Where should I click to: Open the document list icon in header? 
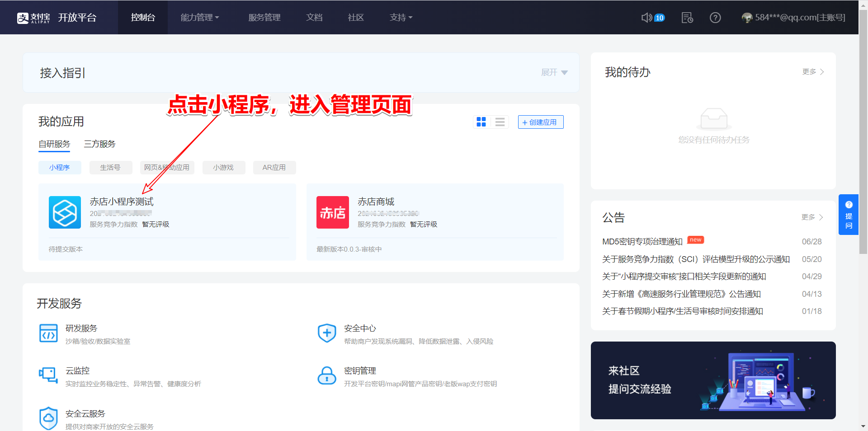point(687,18)
